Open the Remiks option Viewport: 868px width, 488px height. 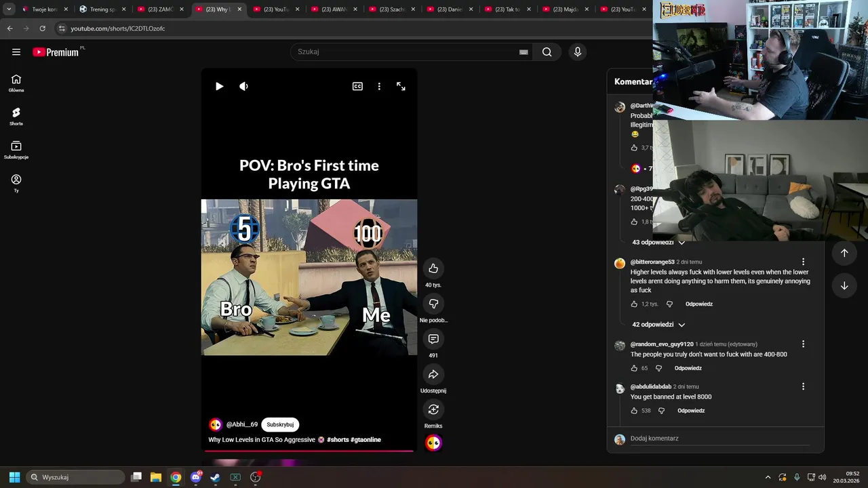click(x=433, y=409)
